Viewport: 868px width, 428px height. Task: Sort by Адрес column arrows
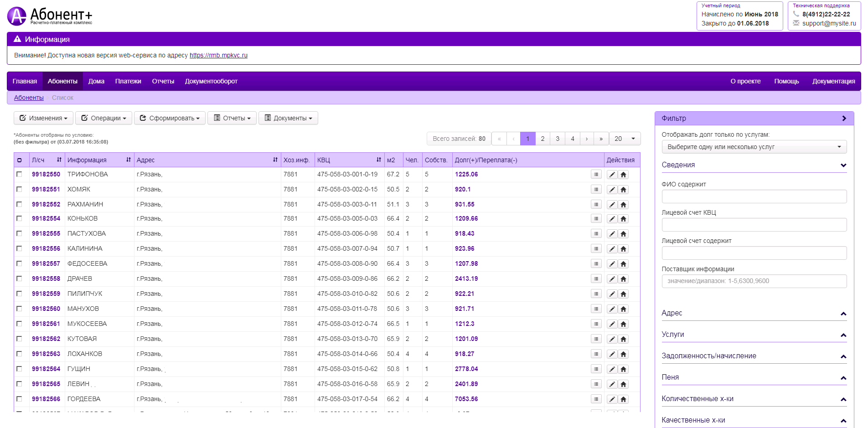[275, 160]
